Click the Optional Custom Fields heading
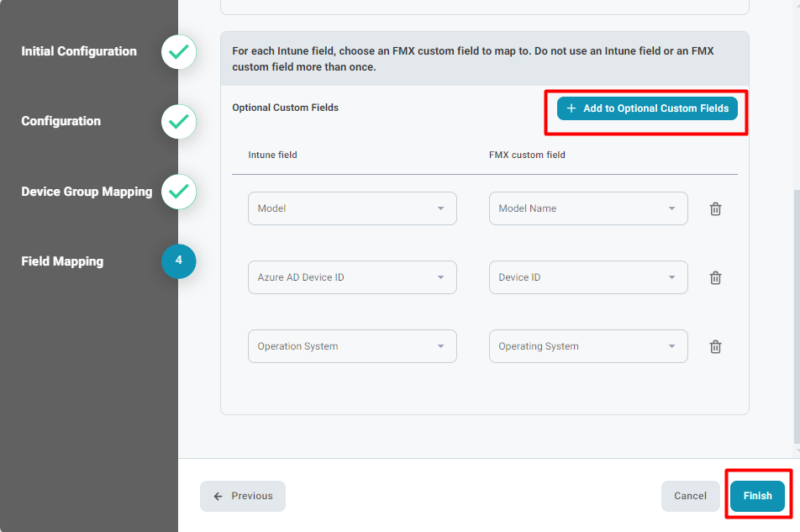Screen dimensions: 800x532 pyautogui.click(x=285, y=108)
